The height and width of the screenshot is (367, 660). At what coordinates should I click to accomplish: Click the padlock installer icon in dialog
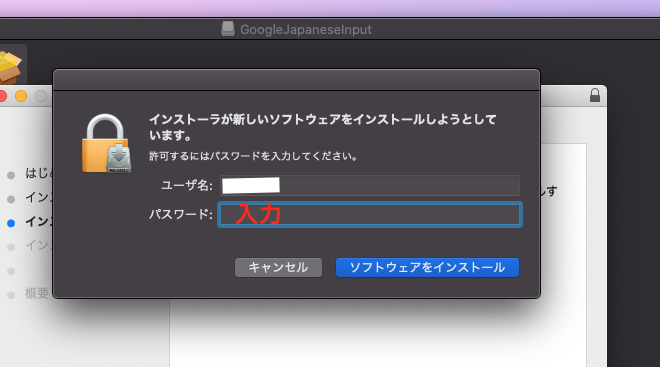(106, 144)
